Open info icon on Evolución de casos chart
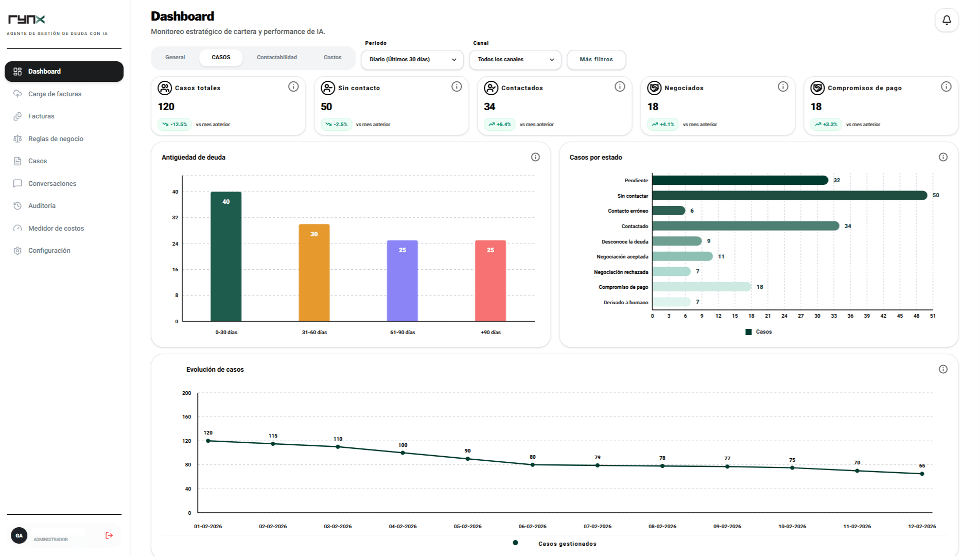 tap(943, 369)
